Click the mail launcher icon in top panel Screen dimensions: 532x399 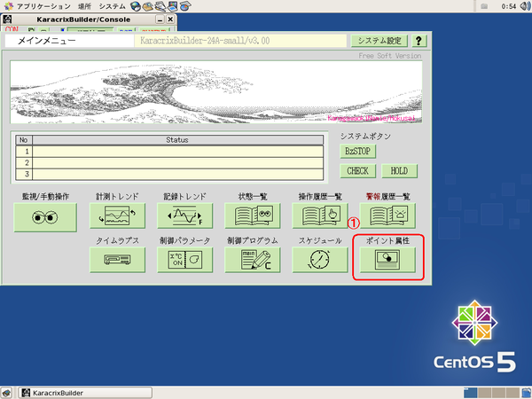click(147, 6)
